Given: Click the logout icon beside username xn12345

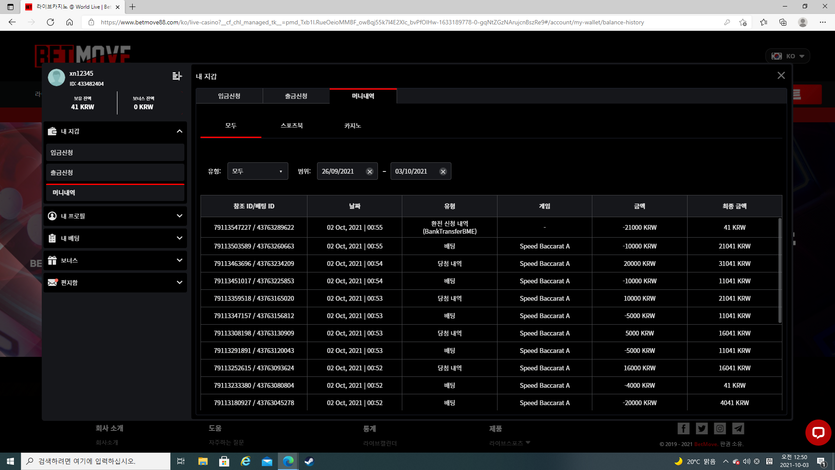Looking at the screenshot, I should (177, 76).
